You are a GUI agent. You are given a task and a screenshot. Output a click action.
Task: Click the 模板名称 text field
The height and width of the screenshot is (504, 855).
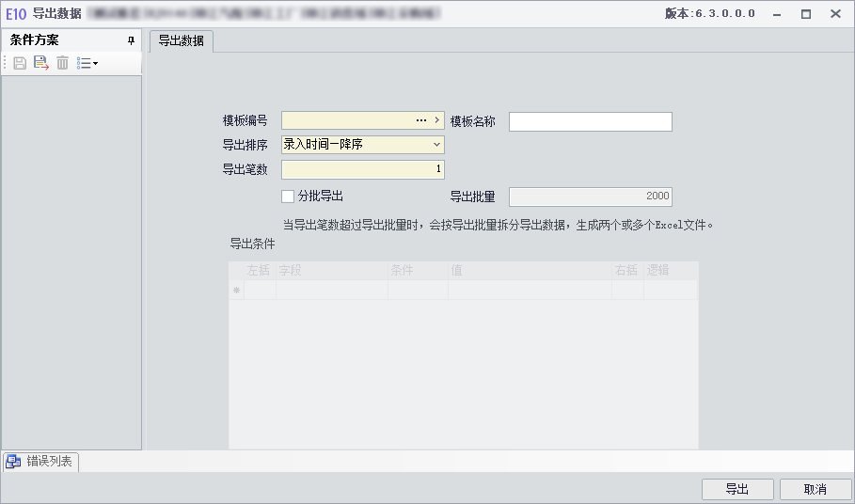[591, 121]
